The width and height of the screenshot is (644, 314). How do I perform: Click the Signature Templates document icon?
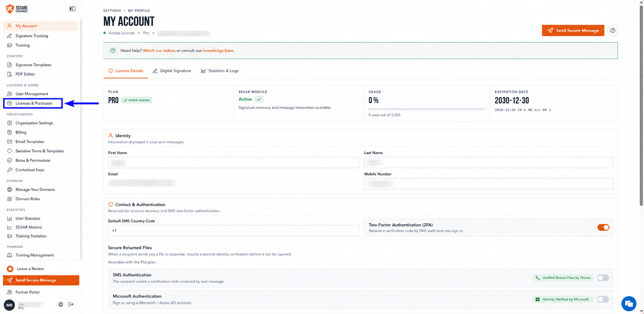(10, 65)
